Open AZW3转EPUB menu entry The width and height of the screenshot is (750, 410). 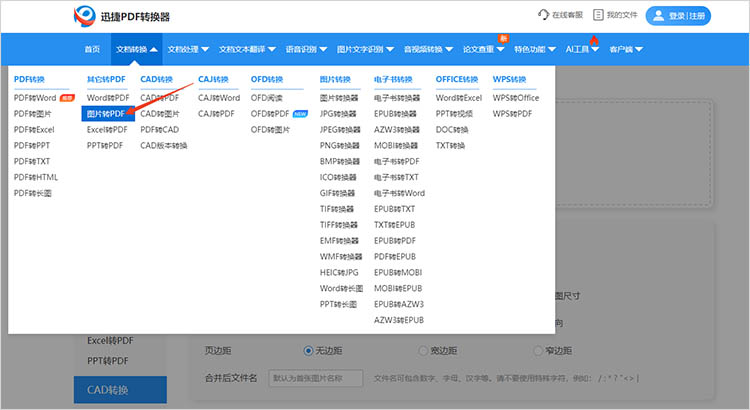tap(399, 320)
